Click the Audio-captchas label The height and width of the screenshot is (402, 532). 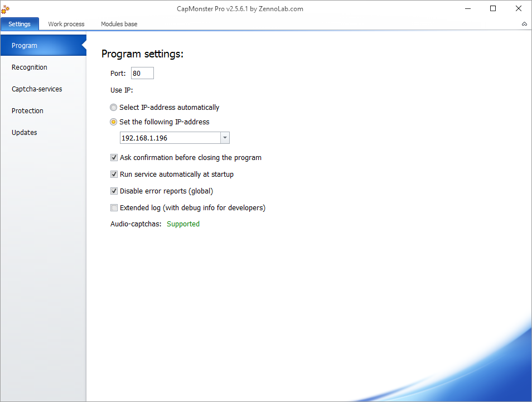click(136, 224)
